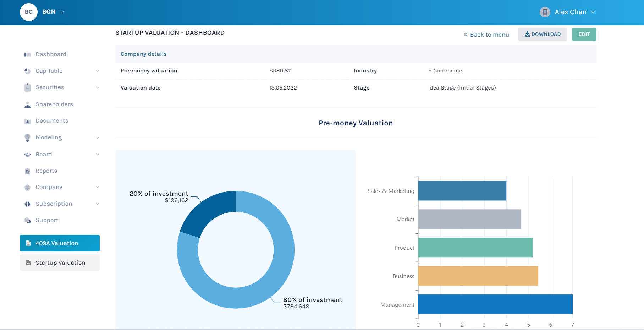The height and width of the screenshot is (330, 644).
Task: Select the Board members icon
Action: click(27, 154)
